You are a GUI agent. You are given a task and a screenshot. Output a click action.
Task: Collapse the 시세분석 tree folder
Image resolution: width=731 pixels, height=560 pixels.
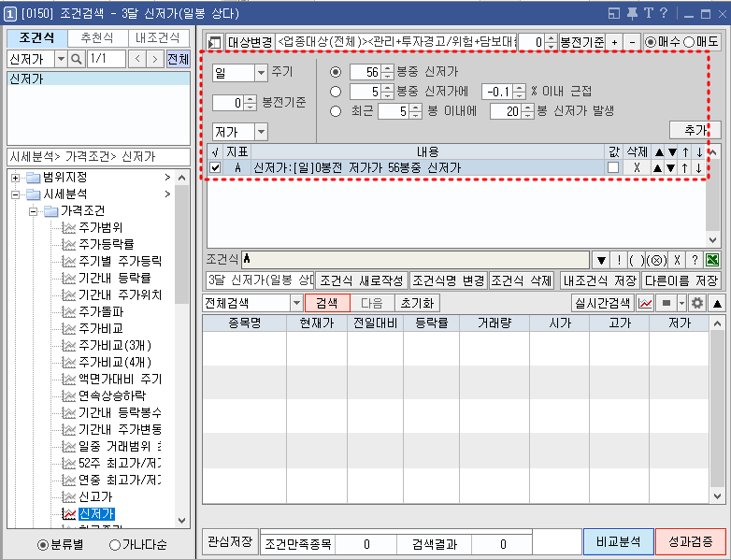click(x=15, y=194)
